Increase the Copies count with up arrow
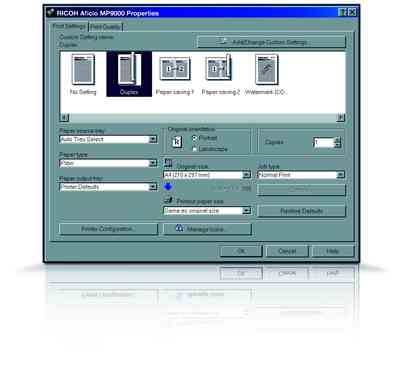 pos(337,139)
